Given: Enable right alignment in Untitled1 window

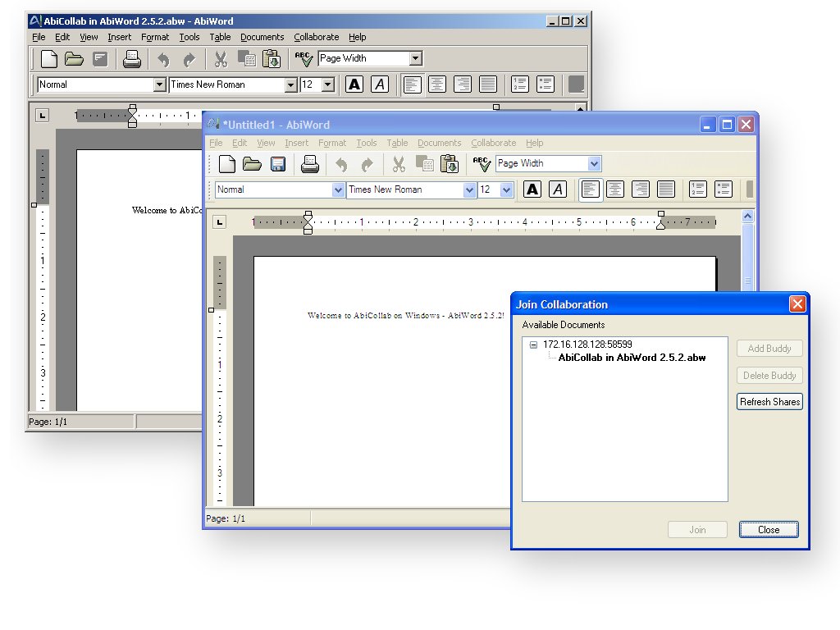Looking at the screenshot, I should [640, 189].
